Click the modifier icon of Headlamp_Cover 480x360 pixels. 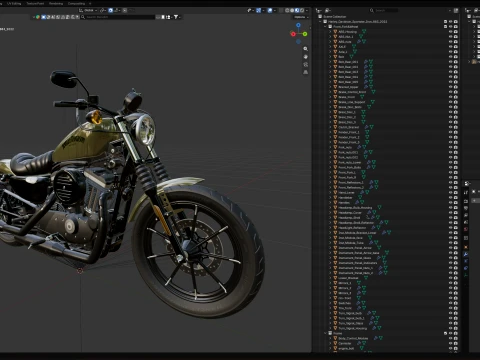tap(369, 212)
